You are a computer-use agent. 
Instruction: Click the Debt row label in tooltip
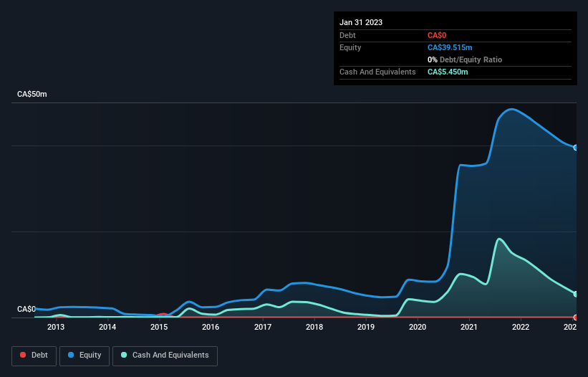point(347,35)
